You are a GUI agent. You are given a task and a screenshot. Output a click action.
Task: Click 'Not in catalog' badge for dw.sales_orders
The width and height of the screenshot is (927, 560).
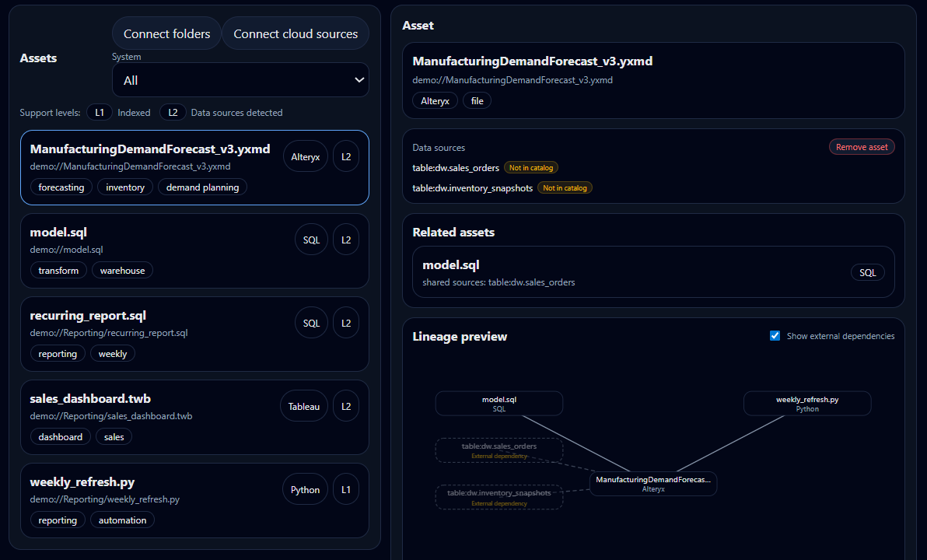[531, 168]
